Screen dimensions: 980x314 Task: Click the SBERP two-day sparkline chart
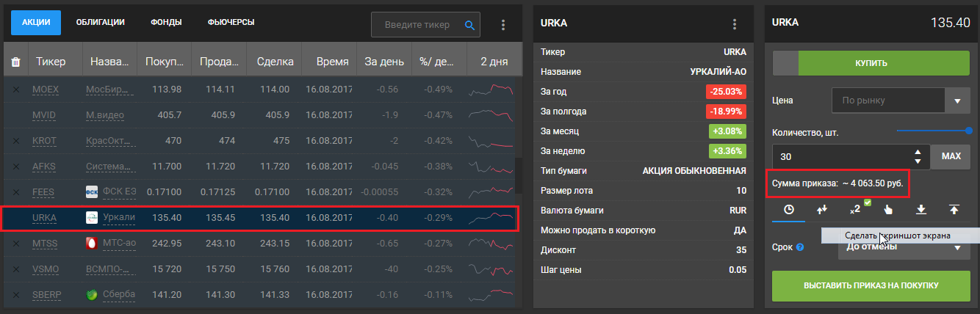coord(492,295)
